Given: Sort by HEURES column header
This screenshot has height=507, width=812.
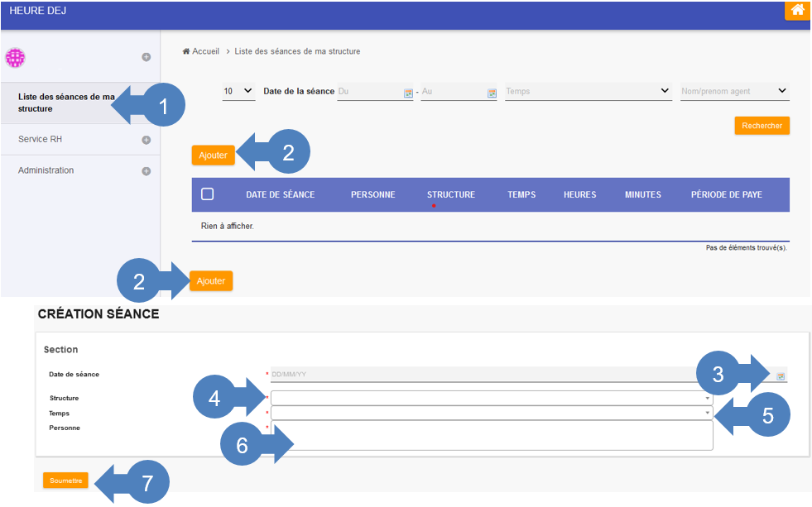Looking at the screenshot, I should coord(580,194).
